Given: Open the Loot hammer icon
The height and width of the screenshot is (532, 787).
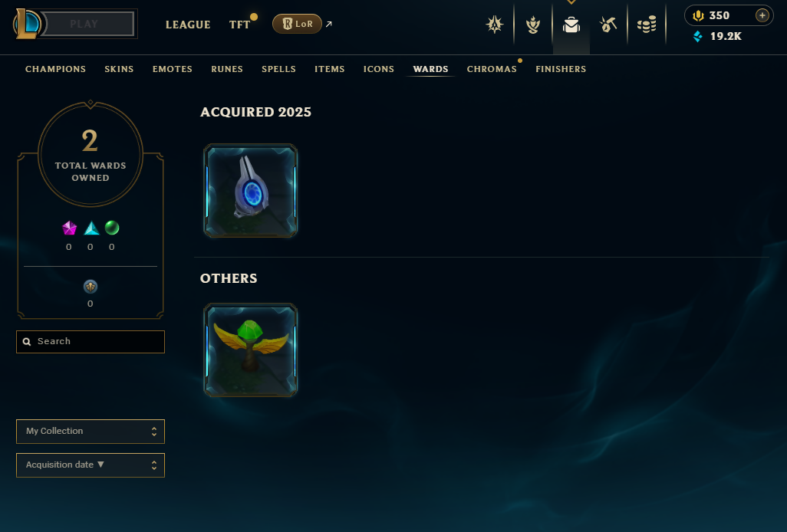Looking at the screenshot, I should point(608,24).
